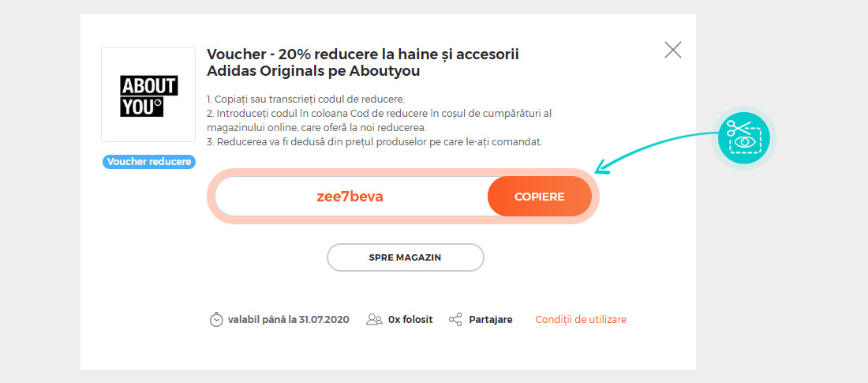This screenshot has width=868, height=383.
Task: Close the voucher popup with X
Action: point(672,50)
